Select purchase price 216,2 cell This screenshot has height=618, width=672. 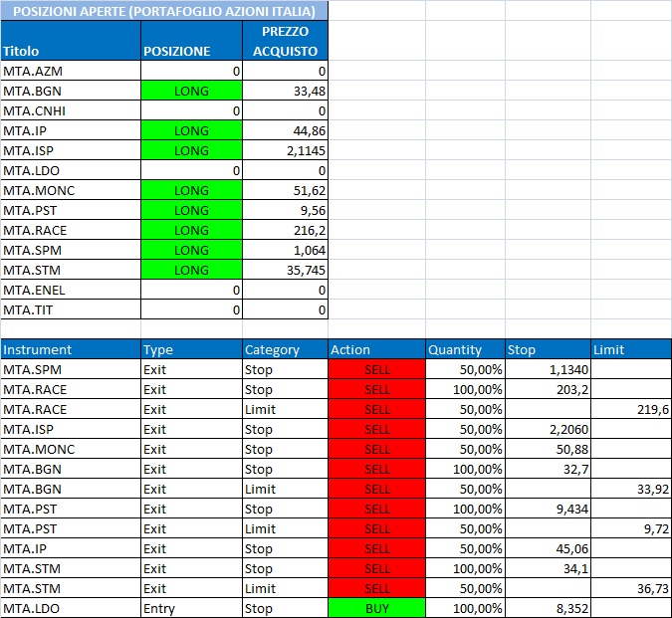[286, 230]
